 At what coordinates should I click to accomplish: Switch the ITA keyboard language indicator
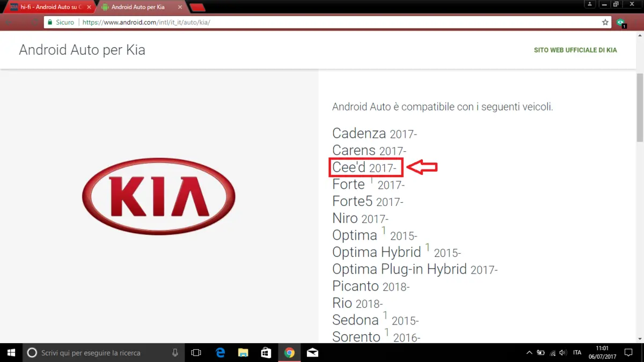pyautogui.click(x=577, y=352)
